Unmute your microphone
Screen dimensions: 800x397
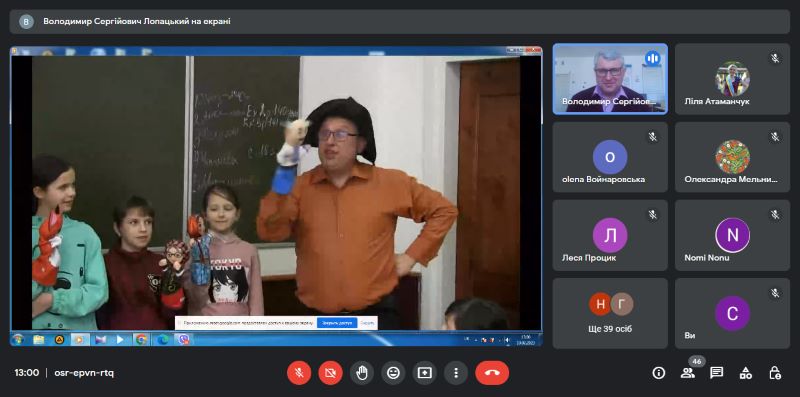(x=299, y=373)
